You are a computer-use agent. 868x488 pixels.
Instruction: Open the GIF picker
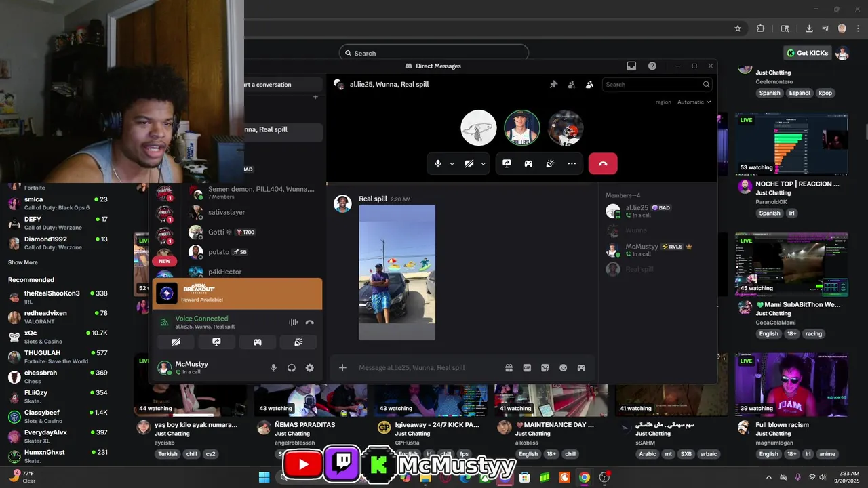(527, 368)
